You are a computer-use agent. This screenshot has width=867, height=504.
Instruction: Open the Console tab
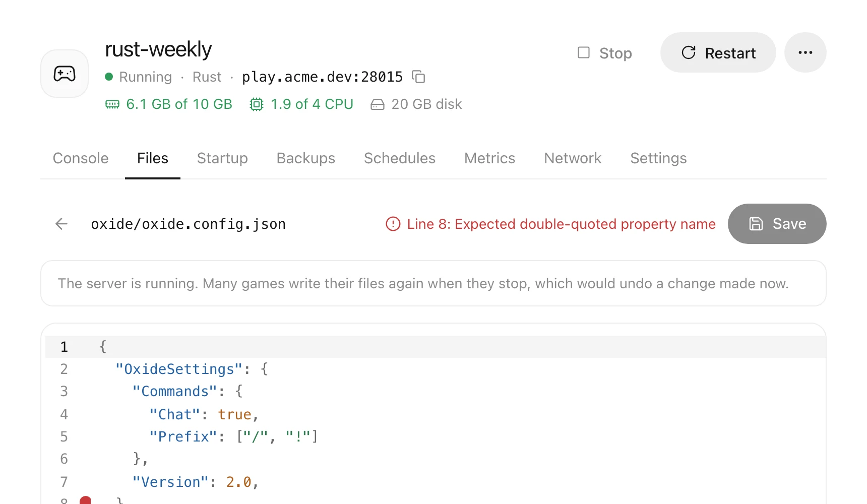pos(81,158)
